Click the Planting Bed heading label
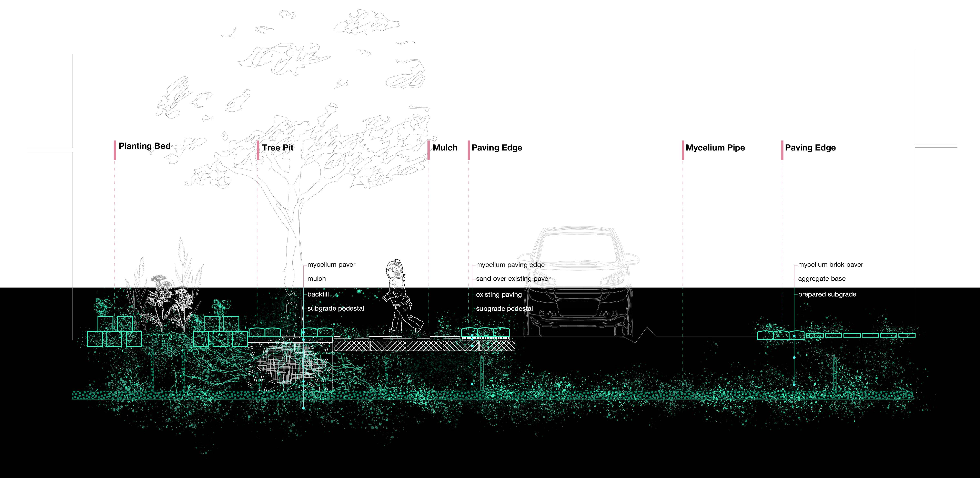This screenshot has height=478, width=980. 145,146
